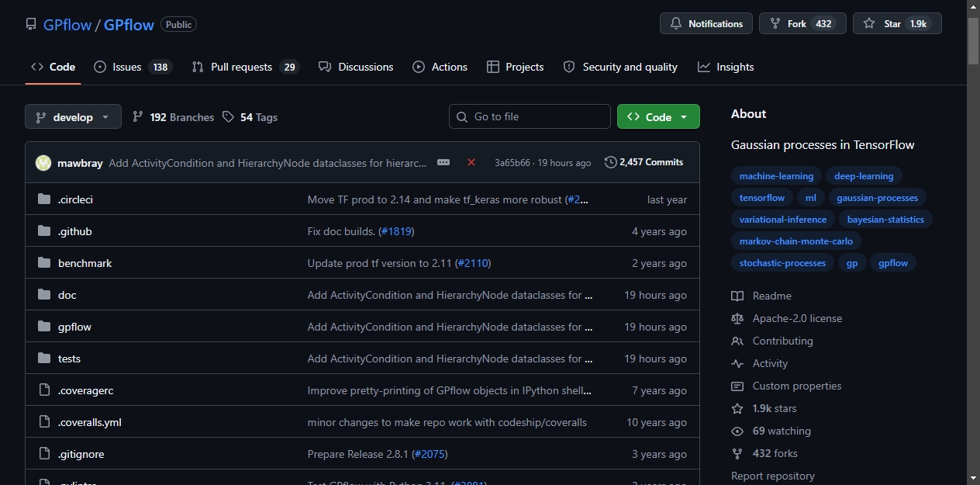
Task: Open the Code tab
Action: pyautogui.click(x=53, y=67)
